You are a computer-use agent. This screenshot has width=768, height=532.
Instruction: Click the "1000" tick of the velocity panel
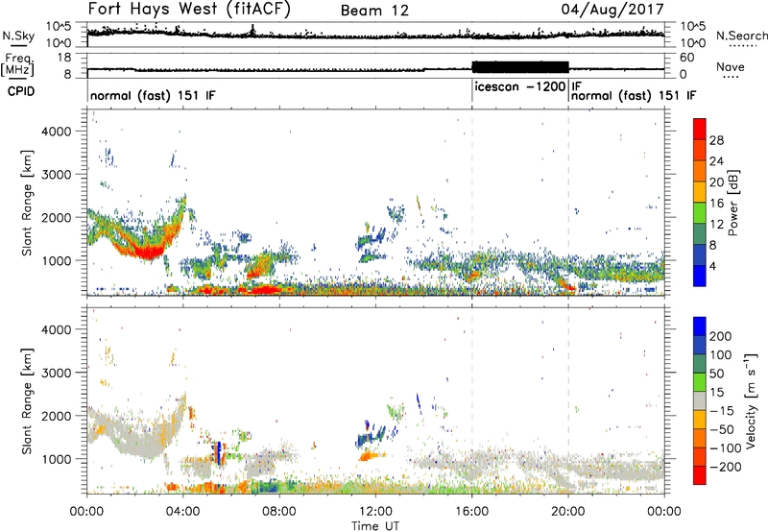tap(56, 459)
